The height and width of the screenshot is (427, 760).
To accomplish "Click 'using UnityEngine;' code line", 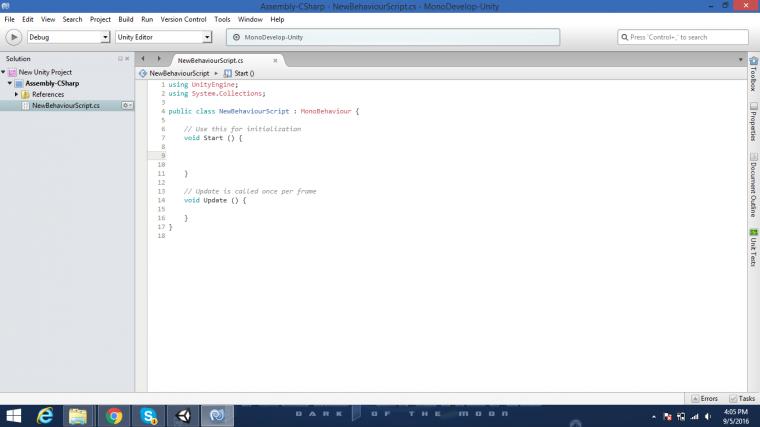I will (x=203, y=85).
